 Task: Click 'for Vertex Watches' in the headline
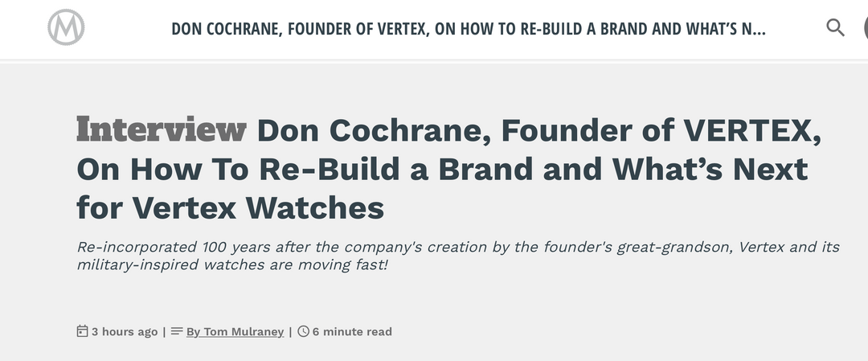pyautogui.click(x=231, y=209)
